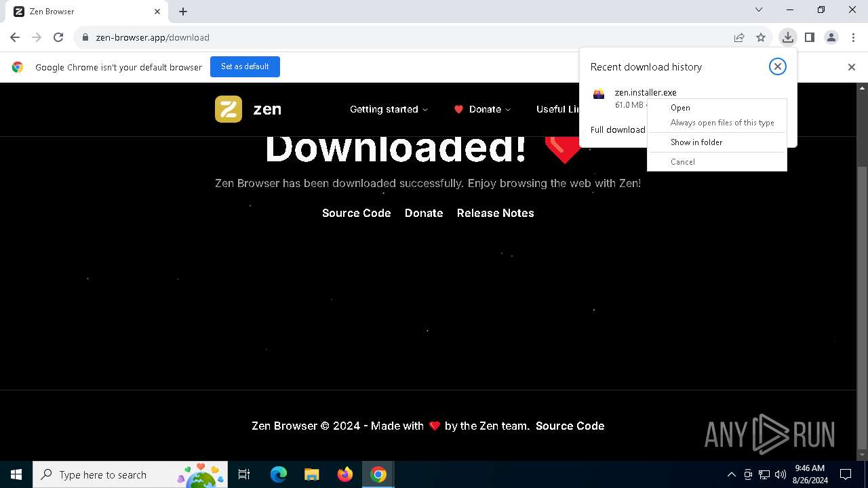Expand the Donate dropdown in navbar
Viewport: 868px width, 488px height.
(482, 109)
